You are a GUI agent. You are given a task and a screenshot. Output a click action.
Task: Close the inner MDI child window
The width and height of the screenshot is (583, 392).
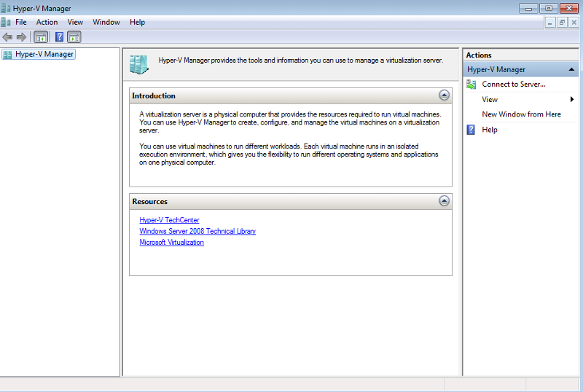pos(574,23)
